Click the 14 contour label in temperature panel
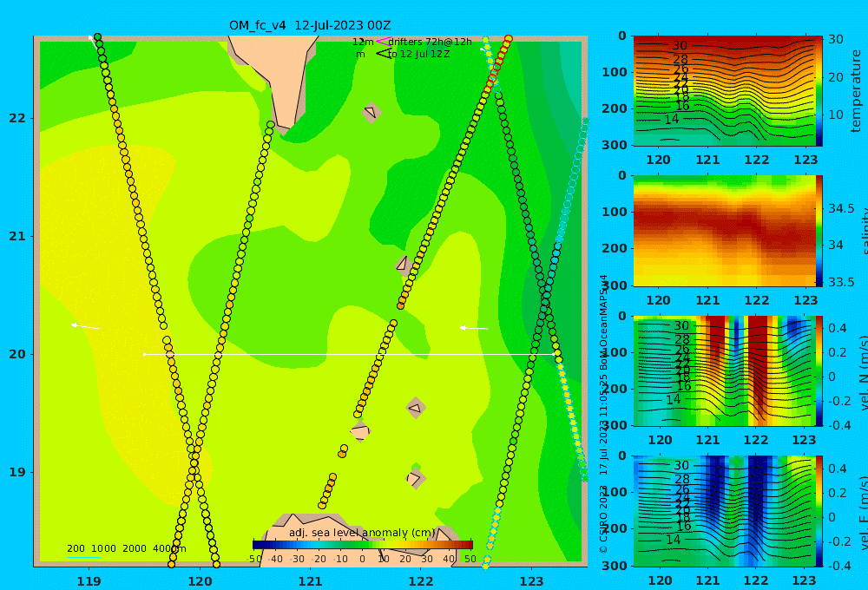The image size is (868, 590). click(671, 119)
